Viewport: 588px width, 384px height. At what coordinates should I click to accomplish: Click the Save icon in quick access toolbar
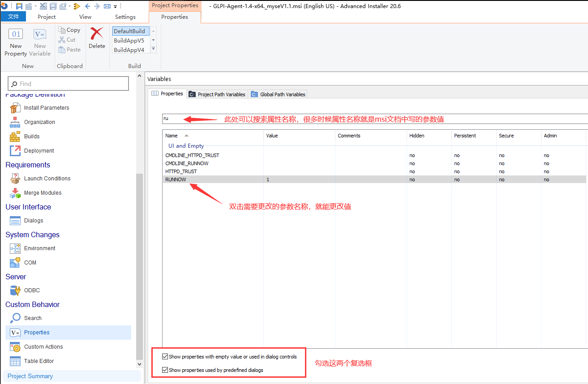19,6
